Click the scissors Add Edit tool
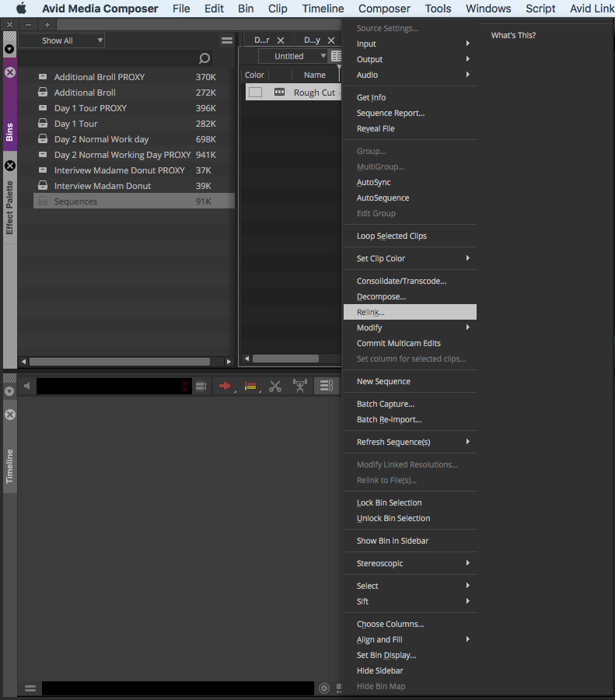The width and height of the screenshot is (615, 700). (275, 386)
